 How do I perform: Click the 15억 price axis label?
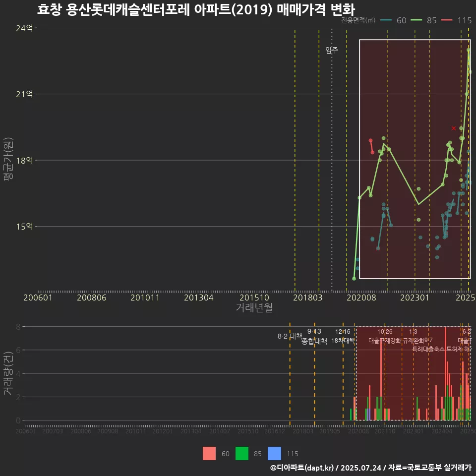(x=24, y=227)
